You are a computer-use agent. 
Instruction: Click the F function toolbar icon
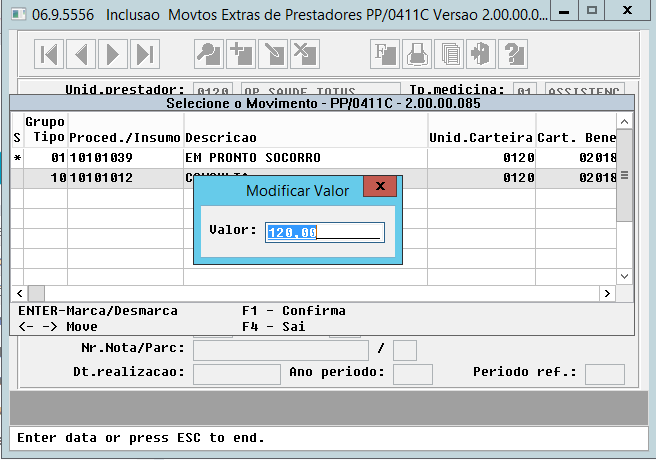pyautogui.click(x=385, y=54)
